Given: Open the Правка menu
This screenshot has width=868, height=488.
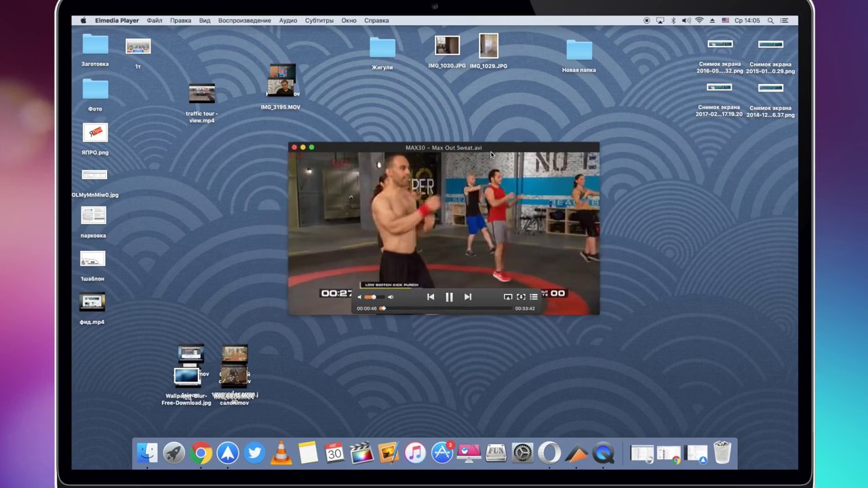Looking at the screenshot, I should (180, 20).
